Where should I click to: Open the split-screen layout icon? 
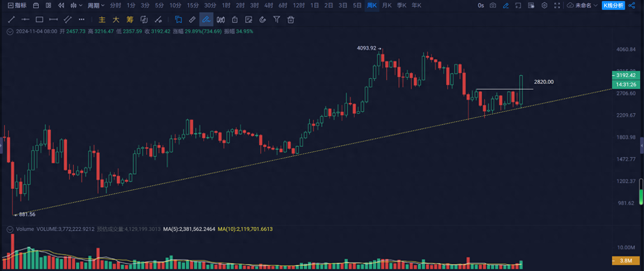click(x=48, y=5)
